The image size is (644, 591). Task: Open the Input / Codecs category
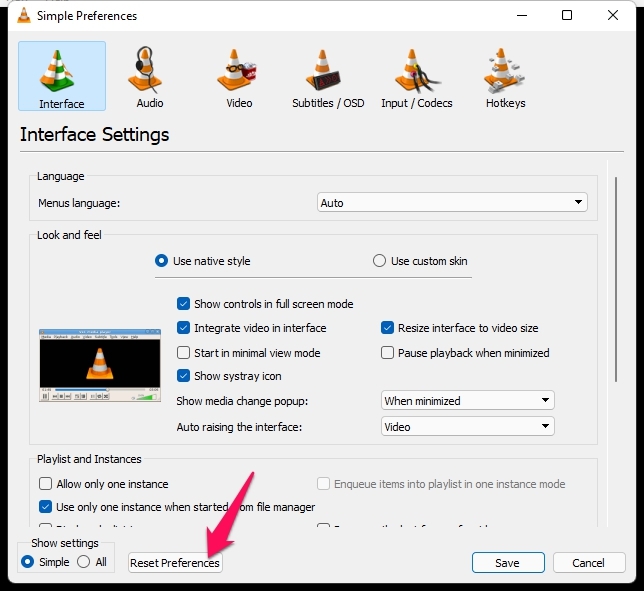pyautogui.click(x=416, y=77)
